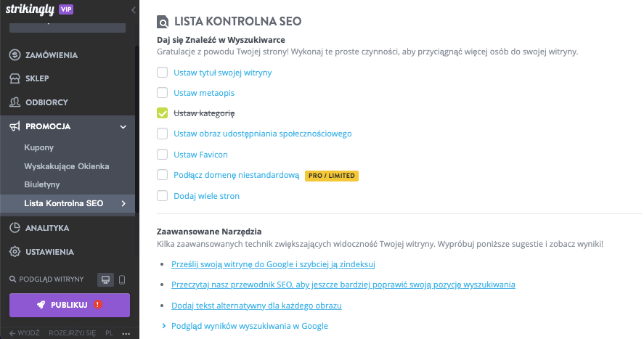Uncheck the 'Ustaw kategorię' checkbox
The height and width of the screenshot is (339, 644).
pyautogui.click(x=163, y=113)
